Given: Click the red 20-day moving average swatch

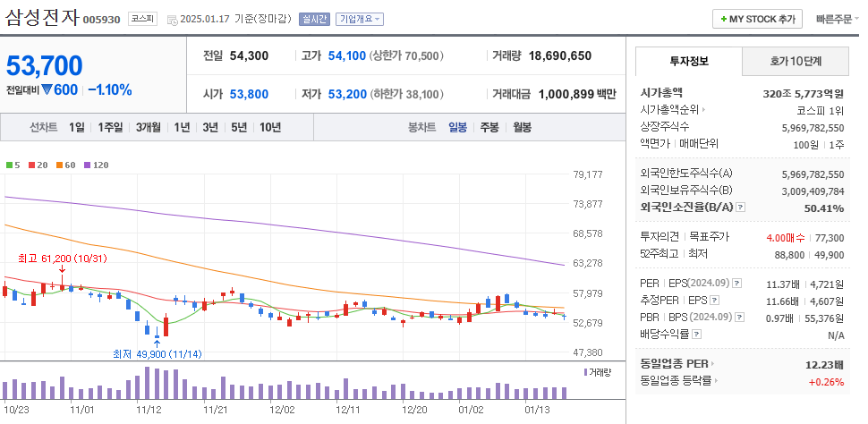Looking at the screenshot, I should [32, 165].
